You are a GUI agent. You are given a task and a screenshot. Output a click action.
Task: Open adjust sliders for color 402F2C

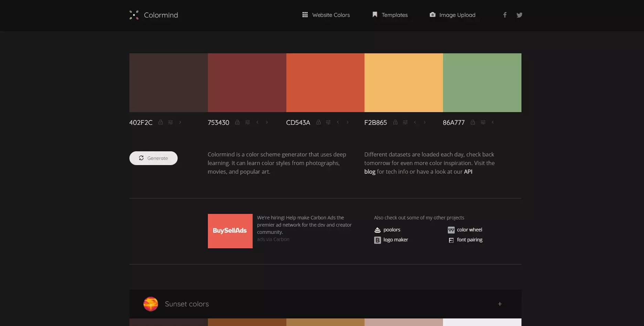coord(170,122)
